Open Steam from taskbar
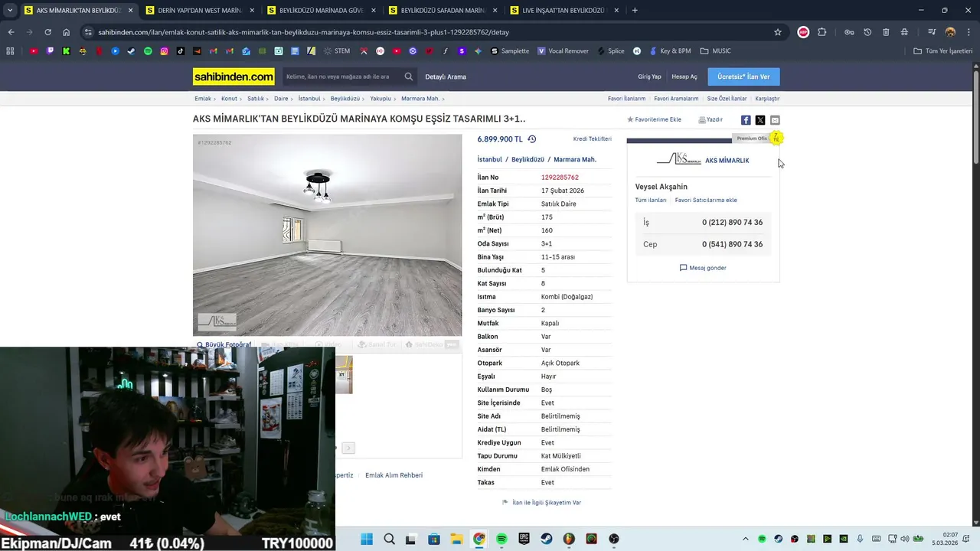Screen dimensions: 980x551 pyautogui.click(x=546, y=539)
